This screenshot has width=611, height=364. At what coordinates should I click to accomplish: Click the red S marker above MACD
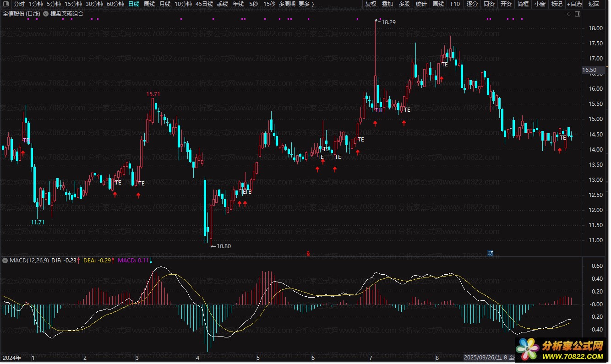click(308, 253)
